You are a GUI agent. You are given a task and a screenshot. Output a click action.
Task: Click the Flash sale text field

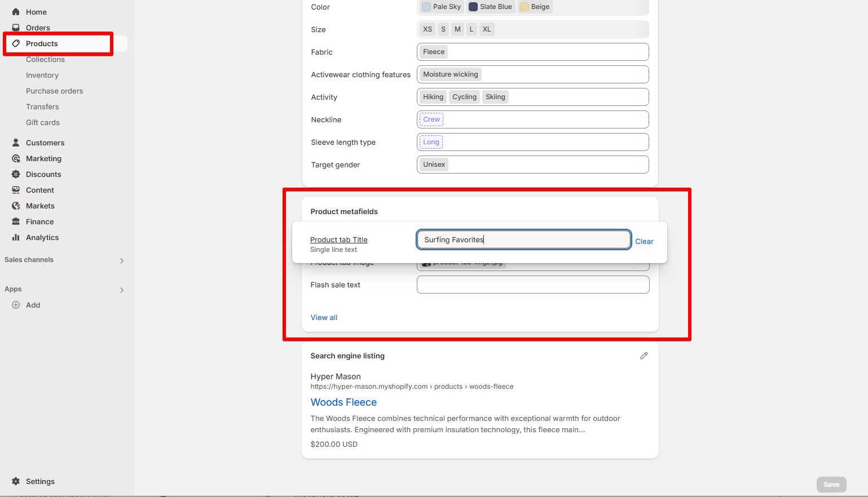pyautogui.click(x=532, y=285)
